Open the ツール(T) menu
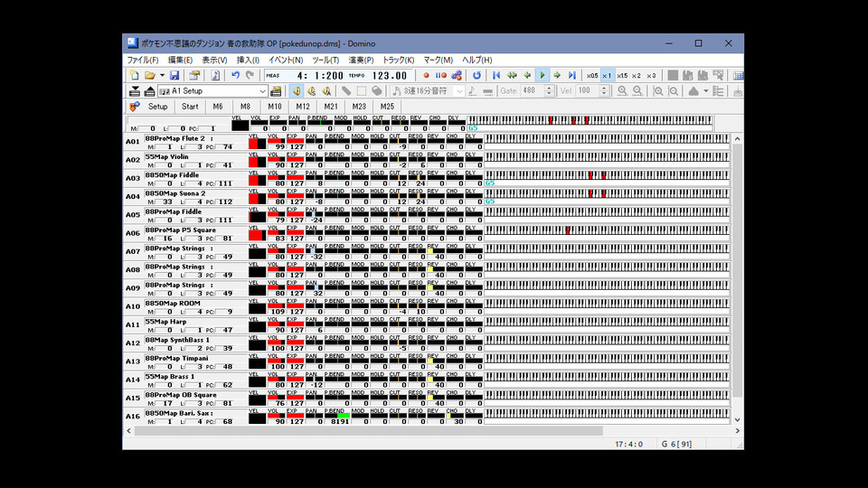Image resolution: width=868 pixels, height=488 pixels. coord(325,60)
